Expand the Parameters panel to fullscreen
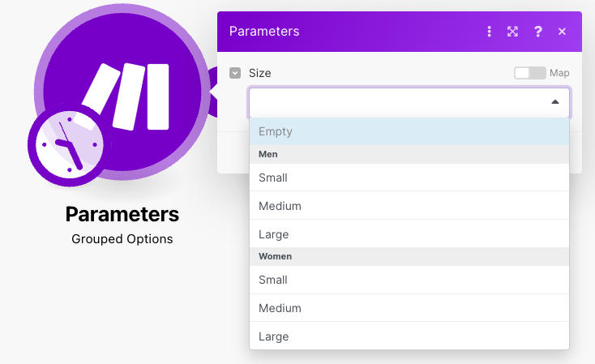The width and height of the screenshot is (595, 364). pos(512,32)
